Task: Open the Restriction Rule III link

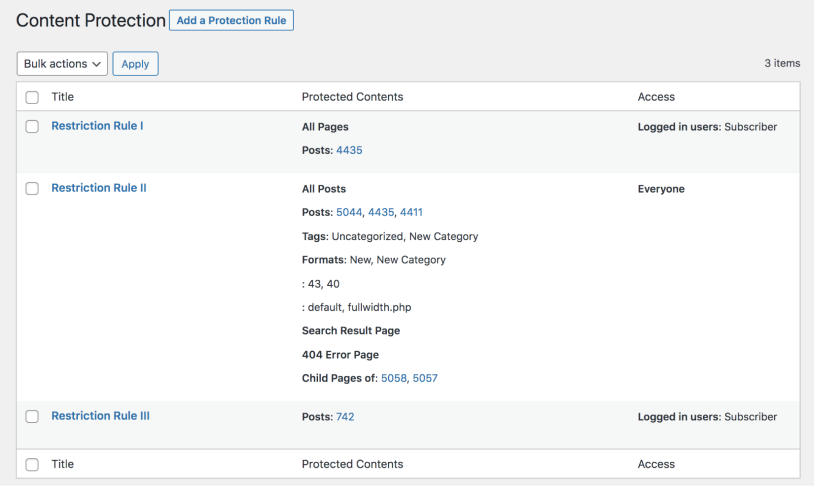Action: (100, 416)
